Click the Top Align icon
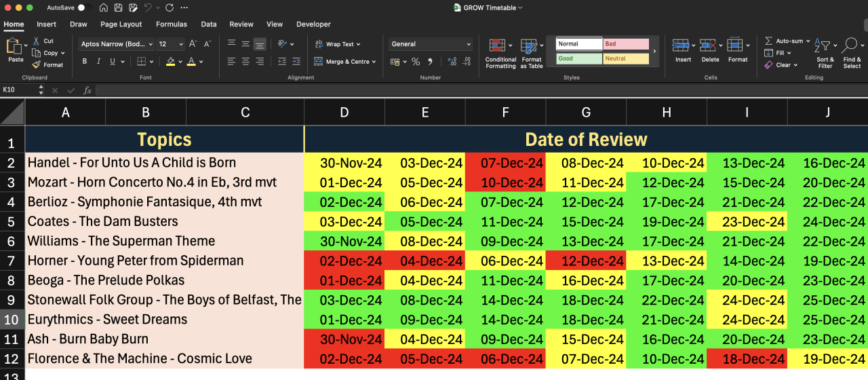Screen dimensions: 868x380 (231, 43)
